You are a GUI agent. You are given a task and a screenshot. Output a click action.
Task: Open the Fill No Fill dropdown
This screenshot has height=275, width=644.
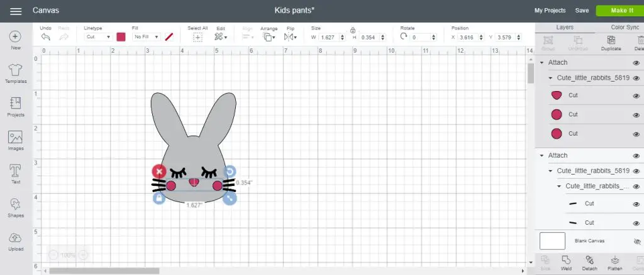[146, 37]
